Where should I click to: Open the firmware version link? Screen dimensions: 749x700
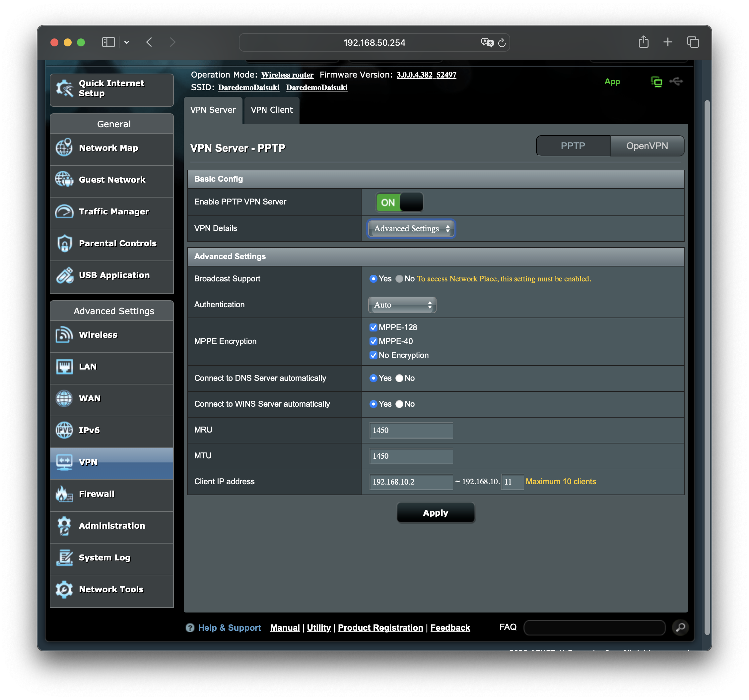click(x=426, y=75)
